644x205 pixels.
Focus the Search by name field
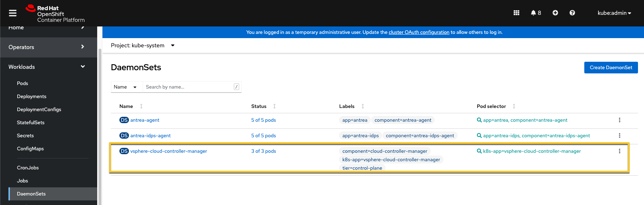click(192, 87)
